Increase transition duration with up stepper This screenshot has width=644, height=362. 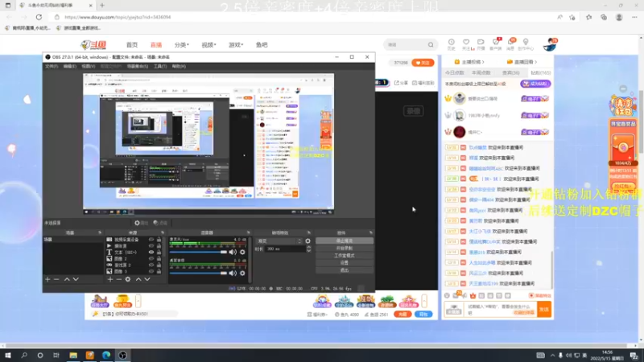308,248
